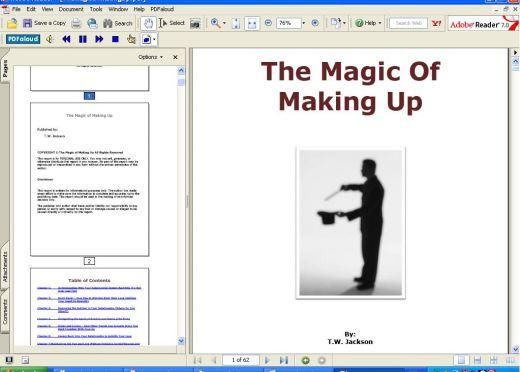The height and width of the screenshot is (372, 520).
Task: Click the Search Web input field
Action: click(x=409, y=23)
